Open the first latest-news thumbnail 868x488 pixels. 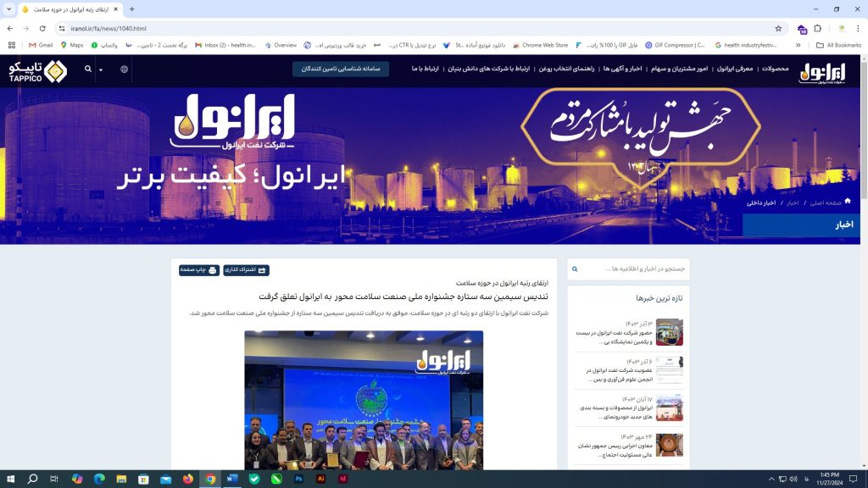pos(669,332)
